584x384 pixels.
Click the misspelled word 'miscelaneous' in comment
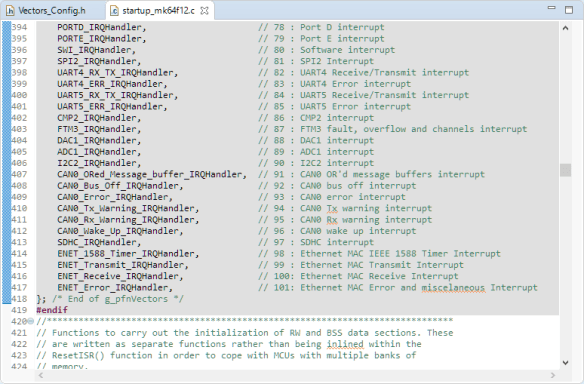(x=453, y=288)
